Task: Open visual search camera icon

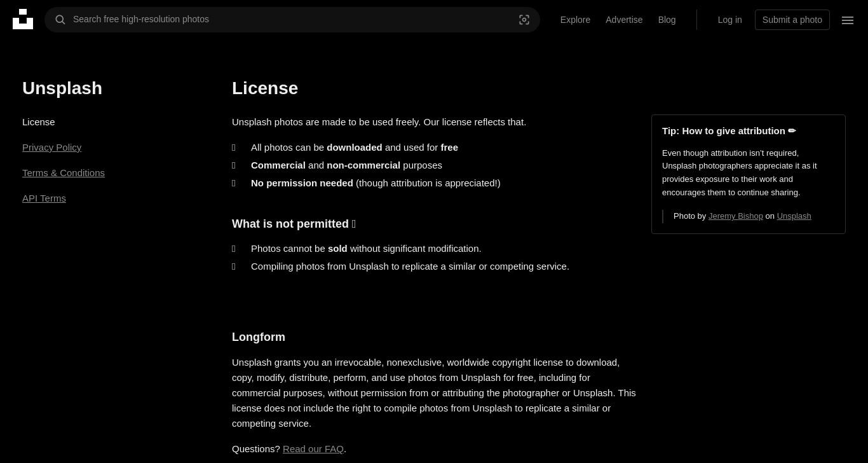Action: point(524,20)
